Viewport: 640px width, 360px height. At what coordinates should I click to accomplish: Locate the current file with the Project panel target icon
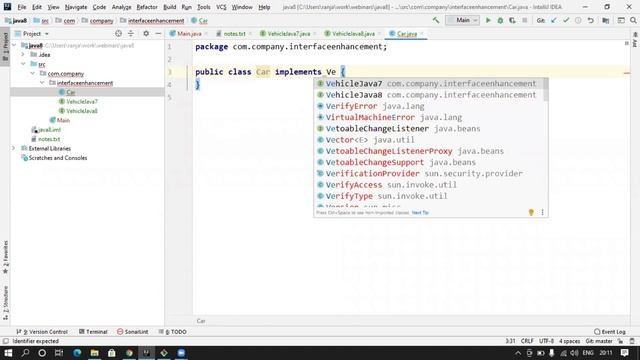point(118,33)
